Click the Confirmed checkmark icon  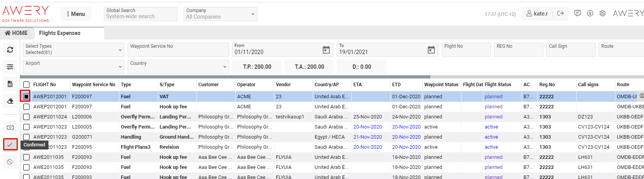pos(10,144)
